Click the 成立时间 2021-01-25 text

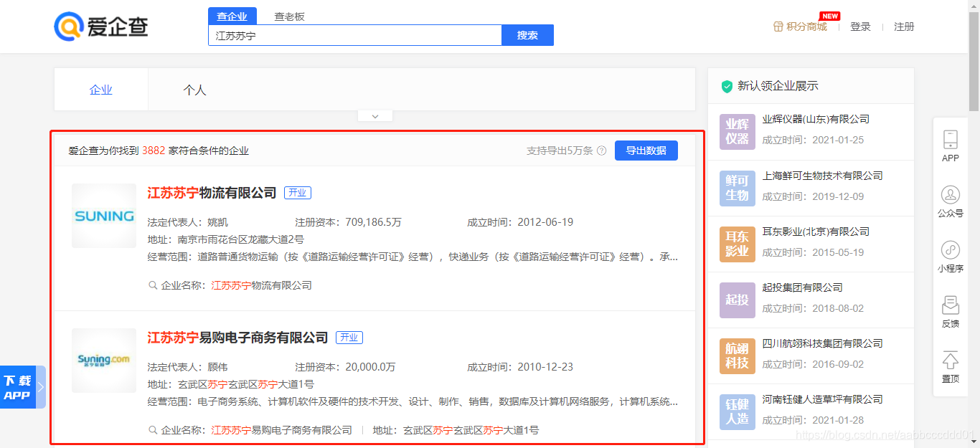[x=813, y=140]
